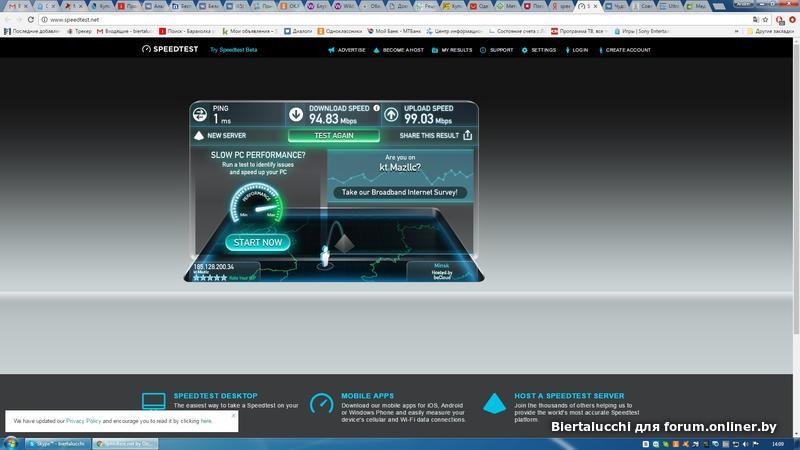Click the performance gauge dial

click(x=257, y=203)
